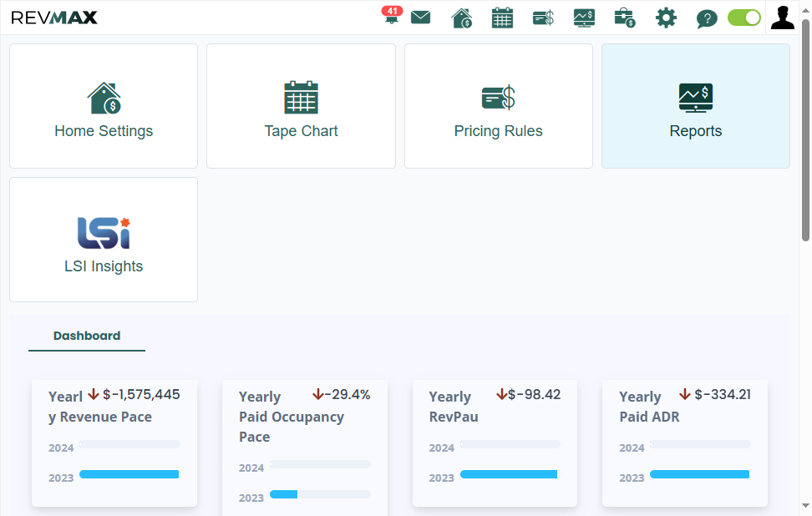Screen dimensions: 812x516
Task: Click the card-dollar icon on Pricing Rules tile
Action: tap(498, 98)
